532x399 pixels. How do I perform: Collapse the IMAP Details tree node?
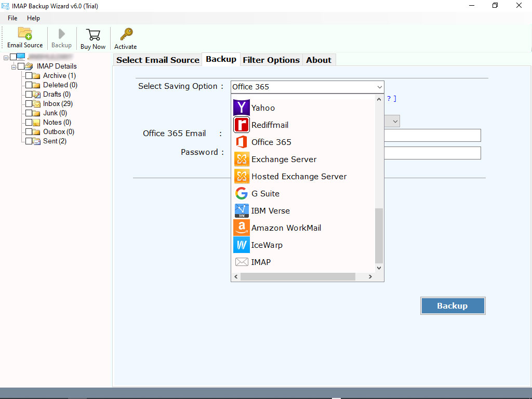tap(14, 67)
